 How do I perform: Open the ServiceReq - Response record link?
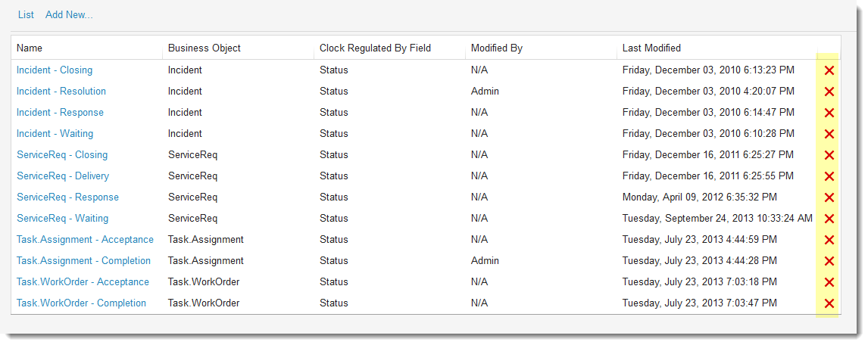(67, 197)
